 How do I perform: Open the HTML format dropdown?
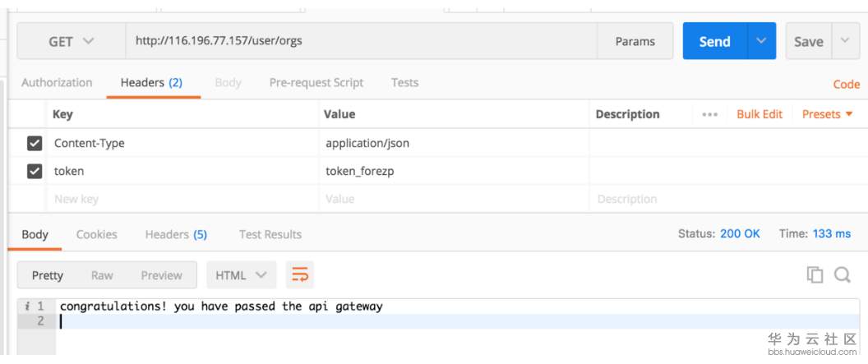(240, 275)
